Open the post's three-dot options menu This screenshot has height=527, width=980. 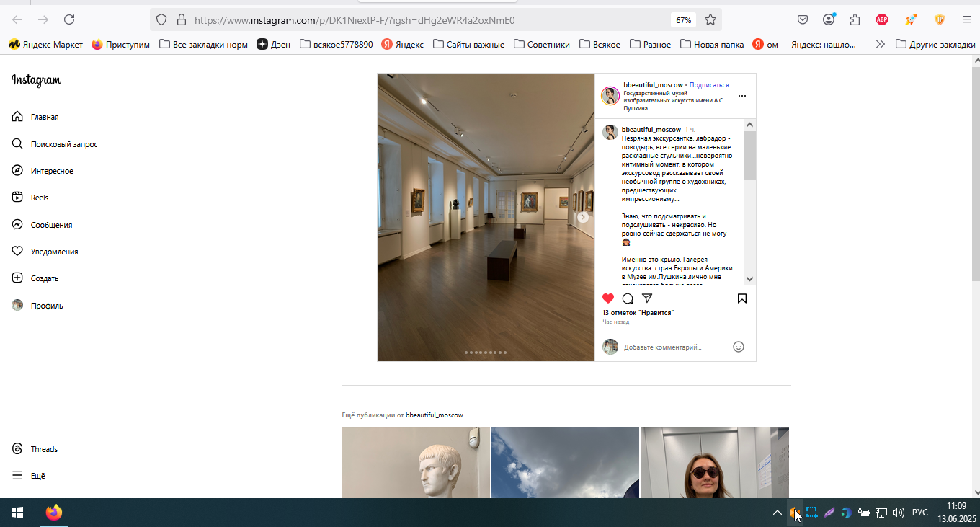point(742,96)
